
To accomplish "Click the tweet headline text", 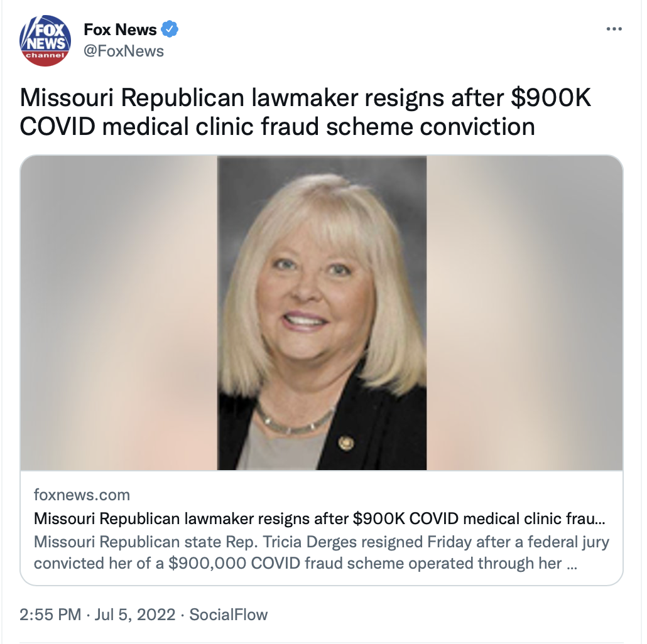I will coord(305,112).
